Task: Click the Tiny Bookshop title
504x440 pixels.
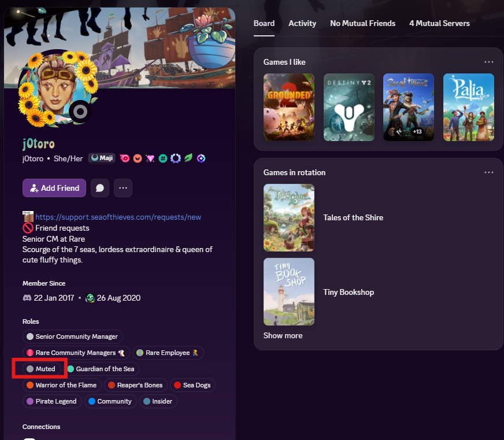Action: [349, 292]
